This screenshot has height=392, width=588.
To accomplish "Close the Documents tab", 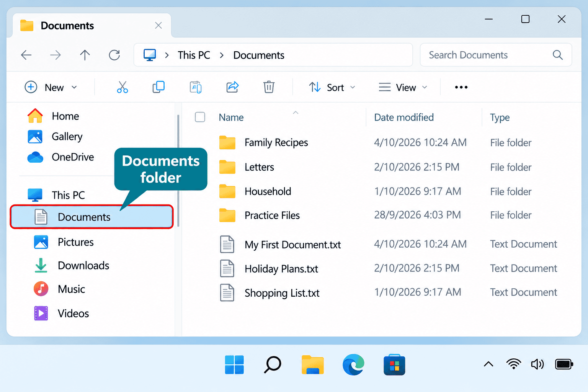I will click(x=158, y=25).
